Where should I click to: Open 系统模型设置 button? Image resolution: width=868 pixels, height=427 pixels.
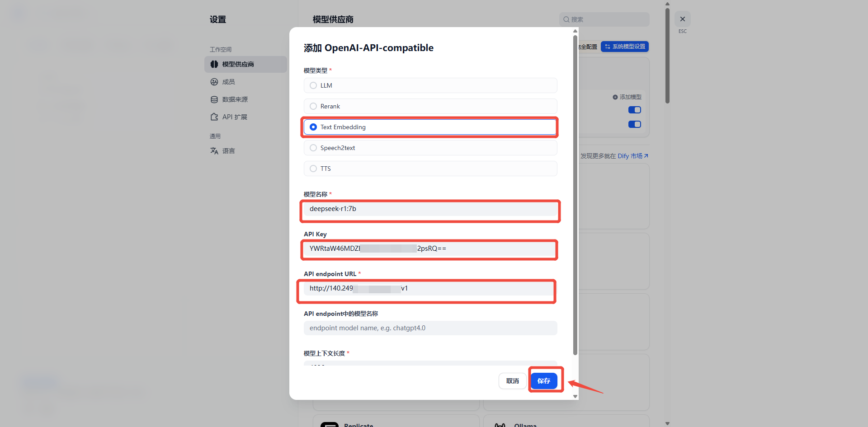click(625, 47)
